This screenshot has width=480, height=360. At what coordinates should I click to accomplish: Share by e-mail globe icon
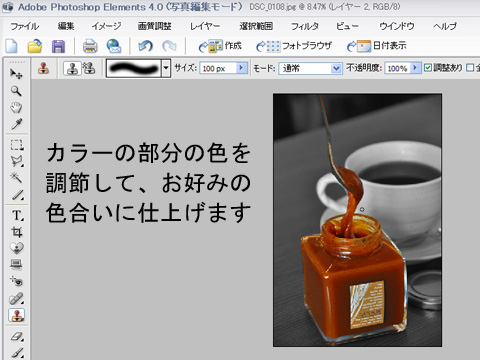[x=114, y=46]
